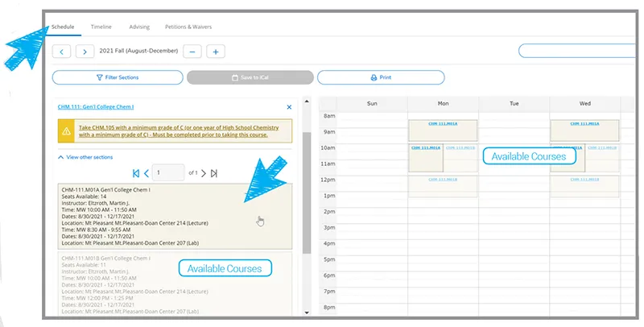Click the section page number field
Image resolution: width=644 pixels, height=327 pixels.
pyautogui.click(x=168, y=173)
